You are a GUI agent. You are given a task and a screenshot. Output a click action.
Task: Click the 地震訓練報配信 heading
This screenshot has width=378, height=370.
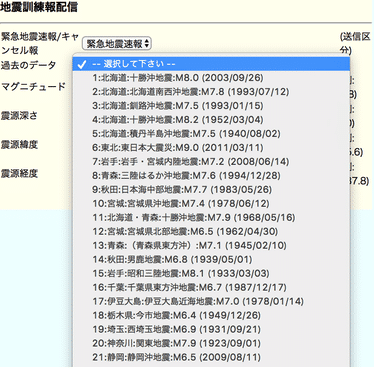39,7
